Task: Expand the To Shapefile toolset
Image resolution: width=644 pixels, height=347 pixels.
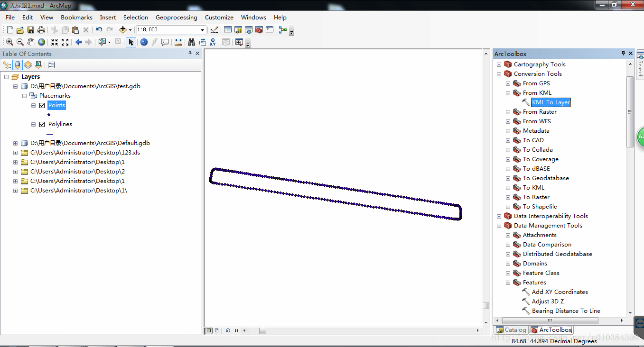Action: tap(508, 207)
